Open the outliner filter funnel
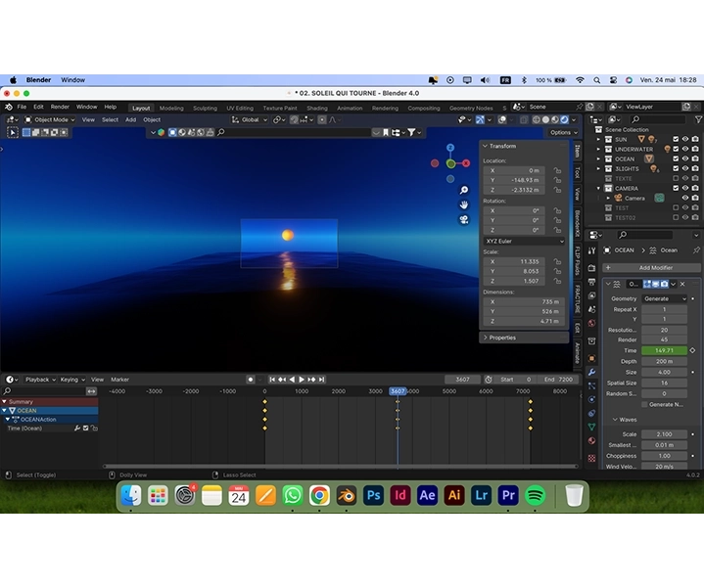Viewport: 704px width, 588px height. [x=698, y=119]
